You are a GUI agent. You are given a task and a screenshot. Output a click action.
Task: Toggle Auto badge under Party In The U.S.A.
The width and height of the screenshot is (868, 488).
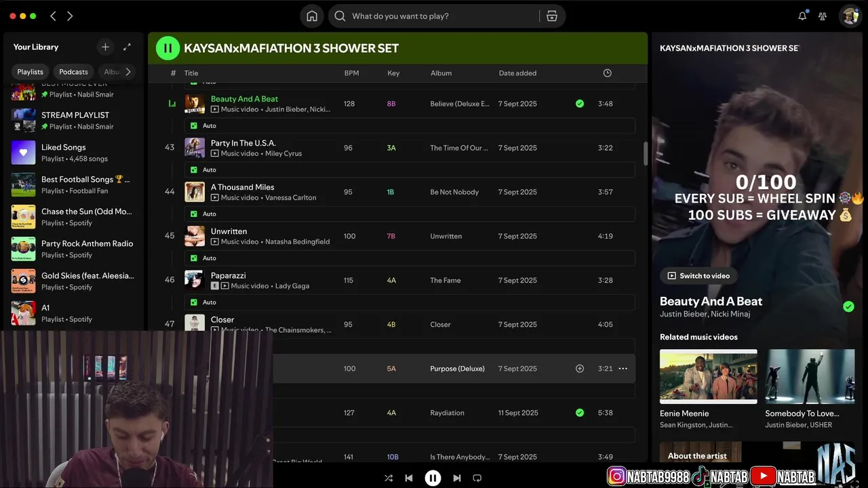203,170
